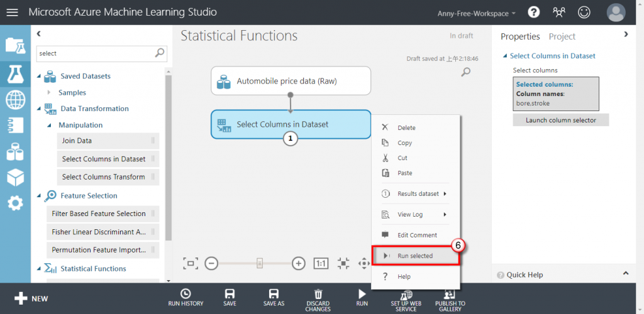Image resolution: width=644 pixels, height=314 pixels.
Task: Open the hamburger navigation menu
Action: tap(13, 13)
